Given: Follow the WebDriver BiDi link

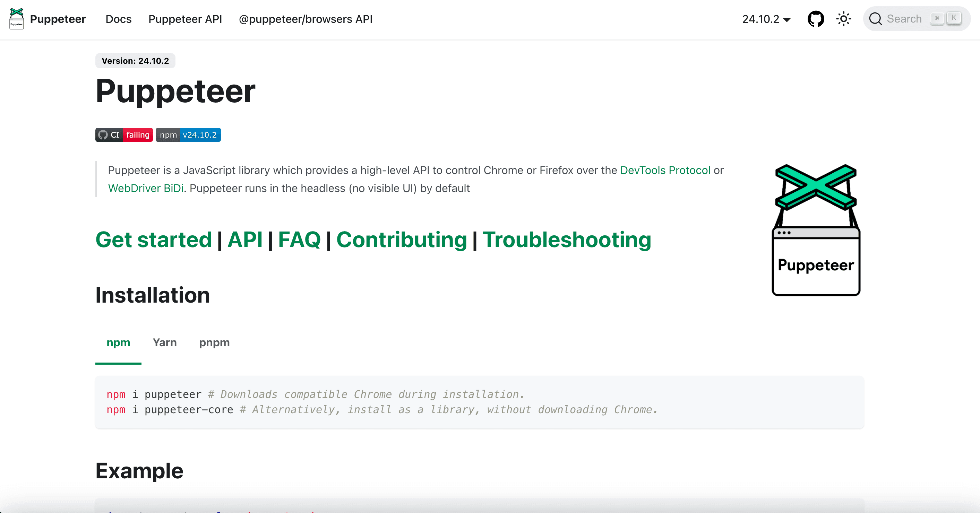Looking at the screenshot, I should [x=146, y=188].
